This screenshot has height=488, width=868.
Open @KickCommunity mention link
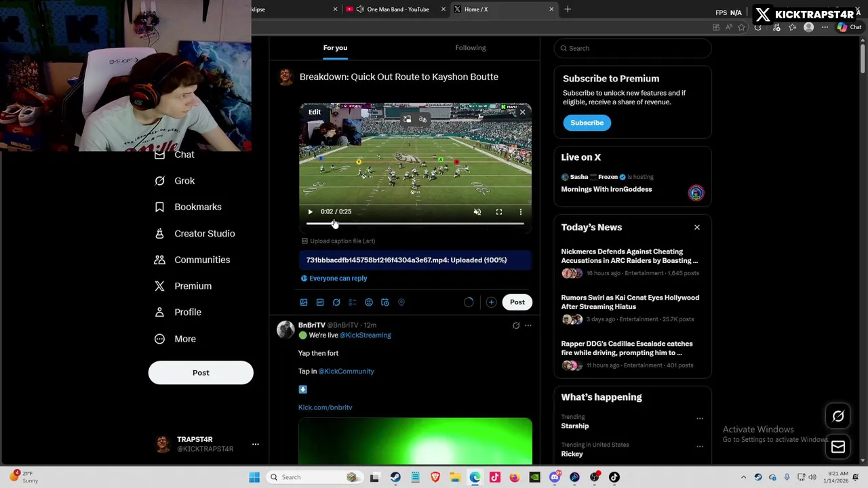click(346, 371)
